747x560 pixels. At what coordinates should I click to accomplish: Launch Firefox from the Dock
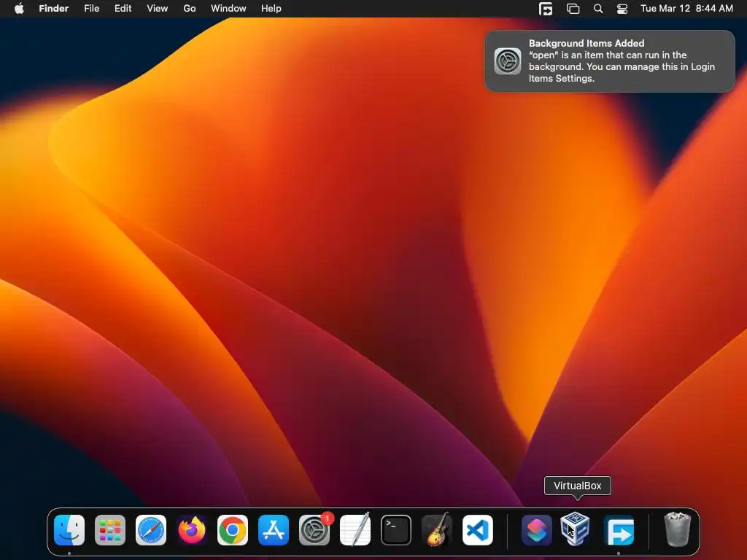(x=192, y=530)
